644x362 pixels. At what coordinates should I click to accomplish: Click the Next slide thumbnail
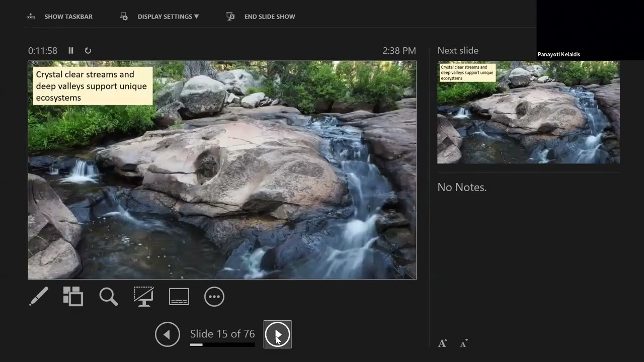tap(528, 112)
